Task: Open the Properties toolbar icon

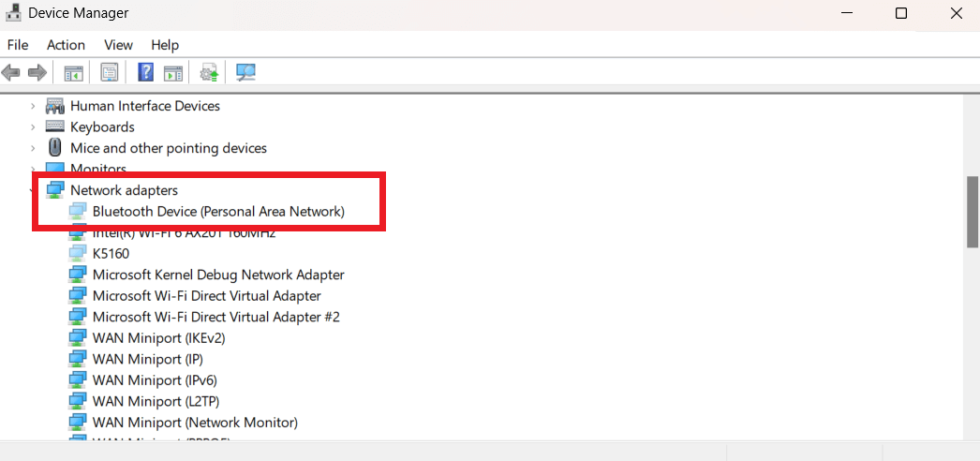Action: (110, 72)
